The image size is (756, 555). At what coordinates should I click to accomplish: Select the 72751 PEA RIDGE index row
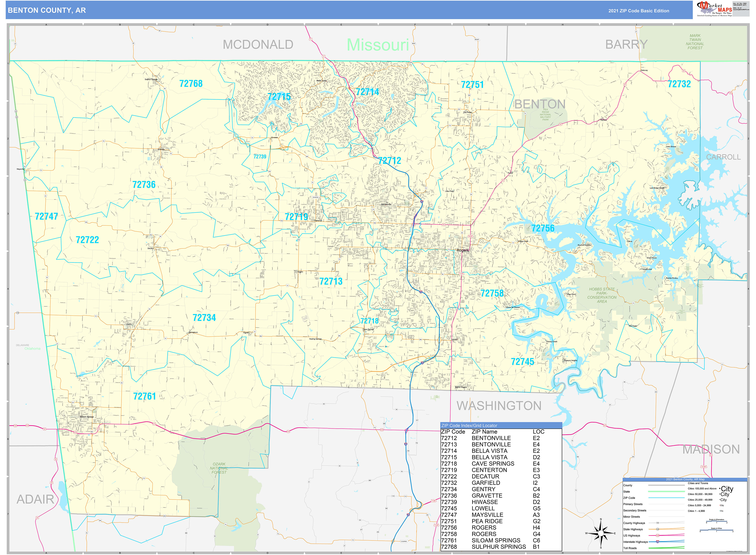(x=501, y=521)
